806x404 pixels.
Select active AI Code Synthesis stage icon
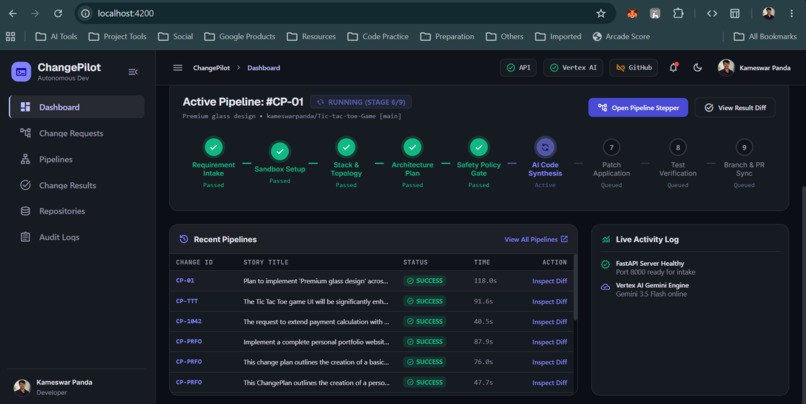click(x=545, y=147)
